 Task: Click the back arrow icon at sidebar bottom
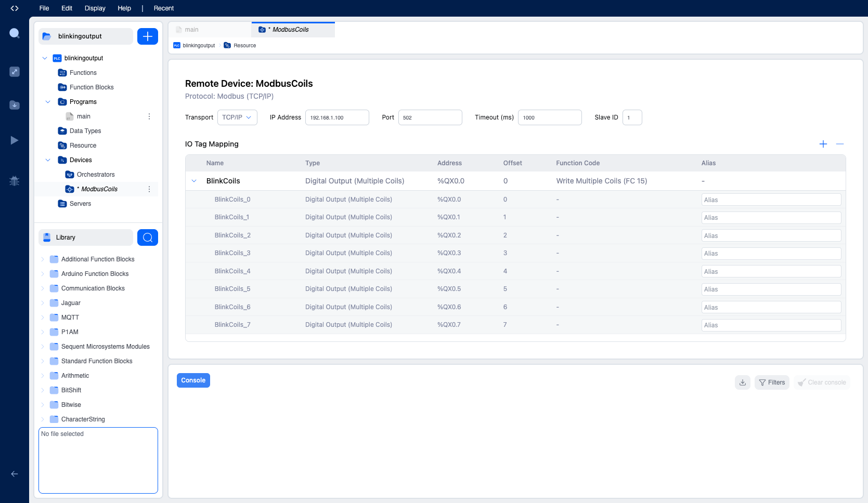tap(15, 474)
